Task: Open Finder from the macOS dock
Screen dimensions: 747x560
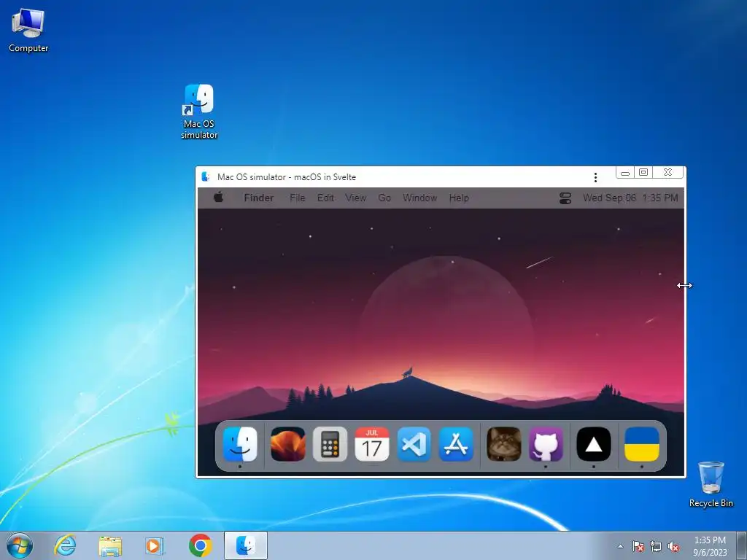Action: click(x=240, y=444)
